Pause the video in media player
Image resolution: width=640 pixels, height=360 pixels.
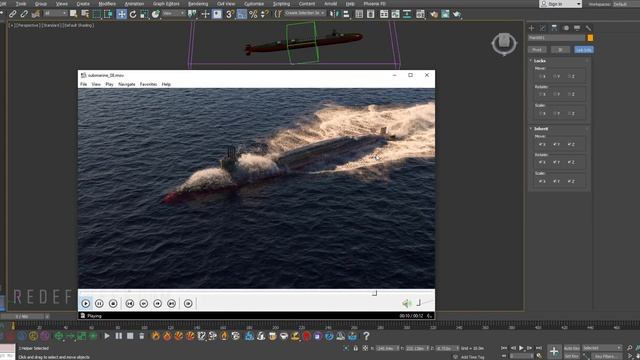[99, 303]
